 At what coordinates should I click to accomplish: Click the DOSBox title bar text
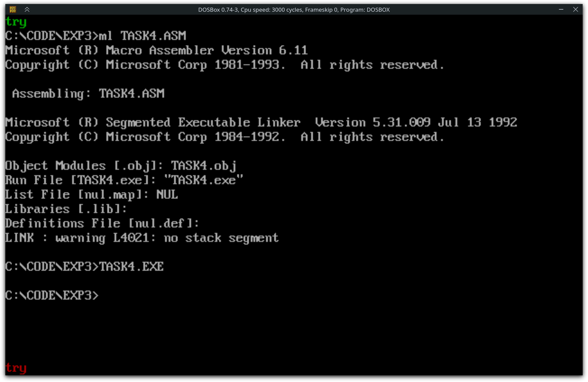(294, 10)
